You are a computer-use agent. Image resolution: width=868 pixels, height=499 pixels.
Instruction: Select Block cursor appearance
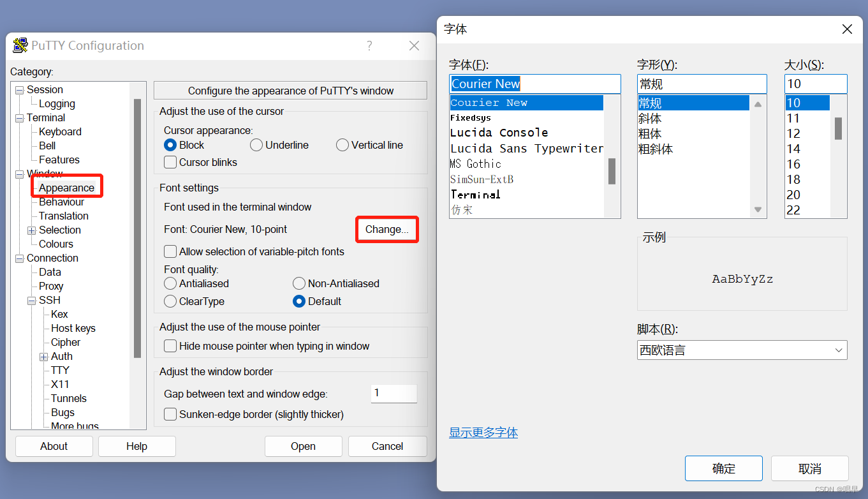pos(170,145)
